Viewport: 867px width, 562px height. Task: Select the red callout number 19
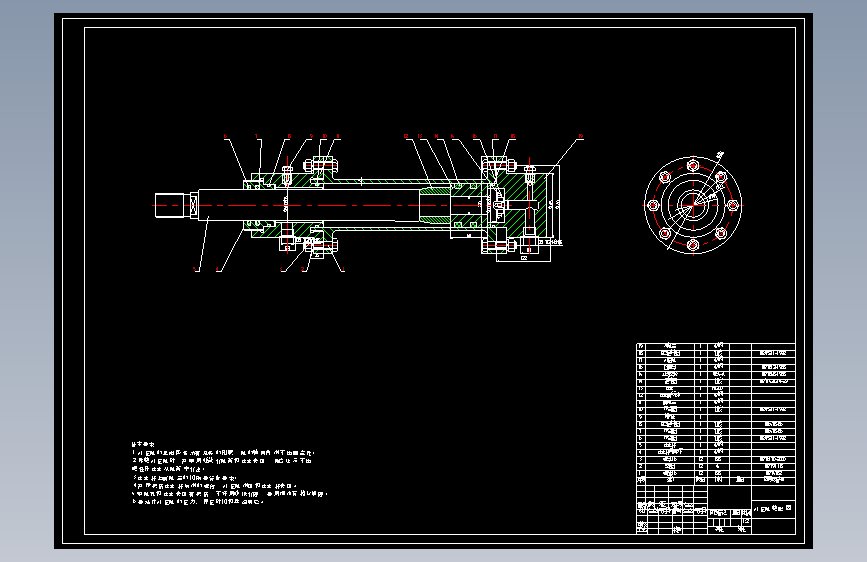pyautogui.click(x=581, y=136)
